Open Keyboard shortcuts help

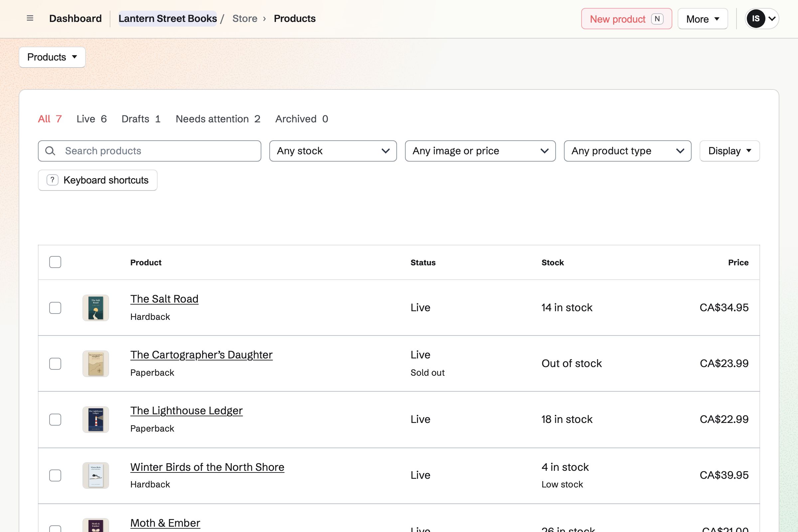98,180
